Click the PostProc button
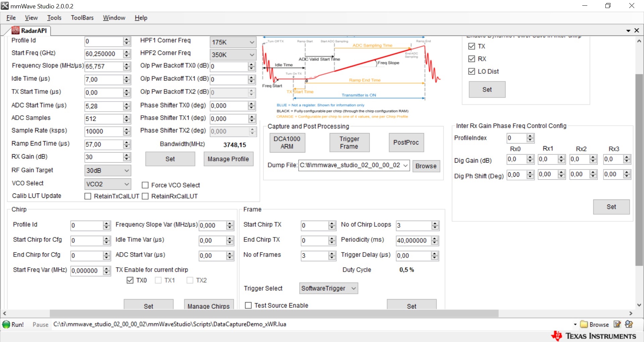The image size is (644, 342). (406, 142)
